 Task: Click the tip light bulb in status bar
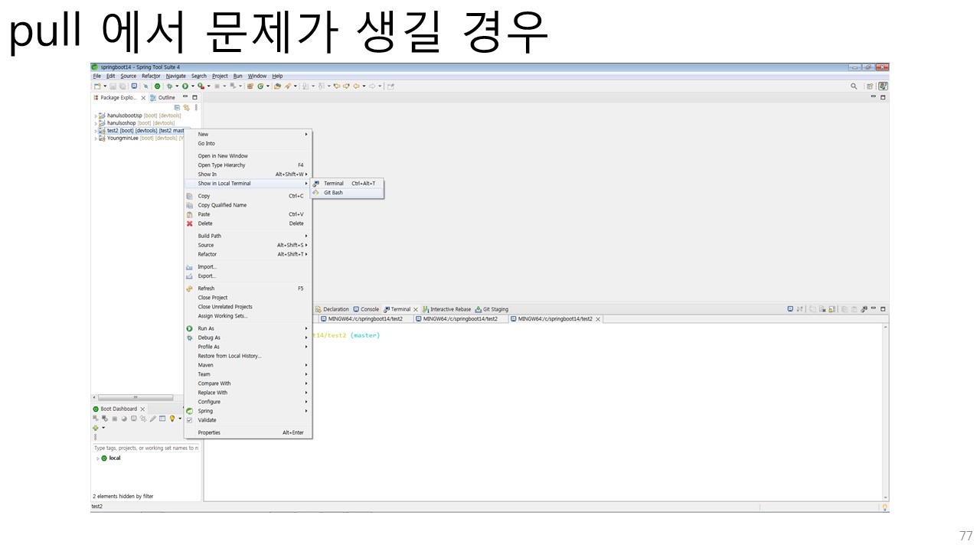click(884, 507)
